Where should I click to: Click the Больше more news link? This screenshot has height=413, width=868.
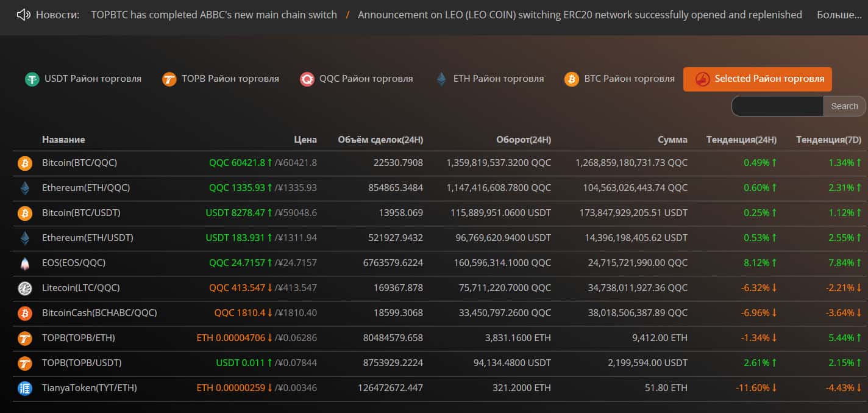point(839,15)
